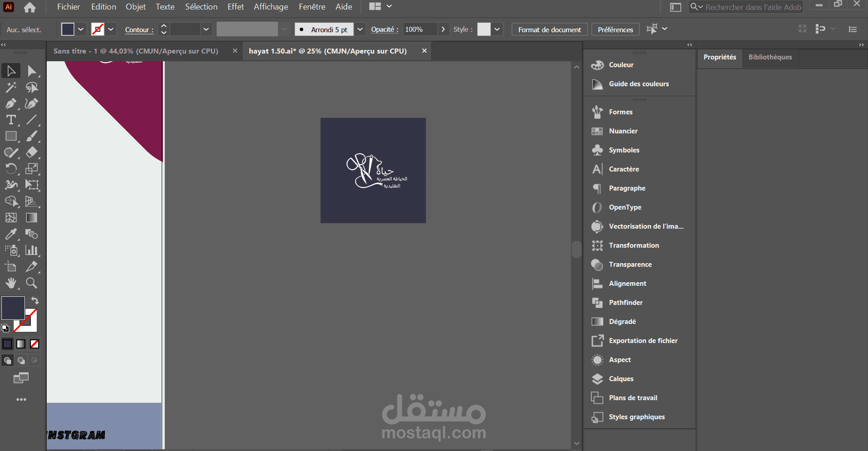Open the Effet menu
Viewport: 868px width, 451px height.
click(236, 7)
